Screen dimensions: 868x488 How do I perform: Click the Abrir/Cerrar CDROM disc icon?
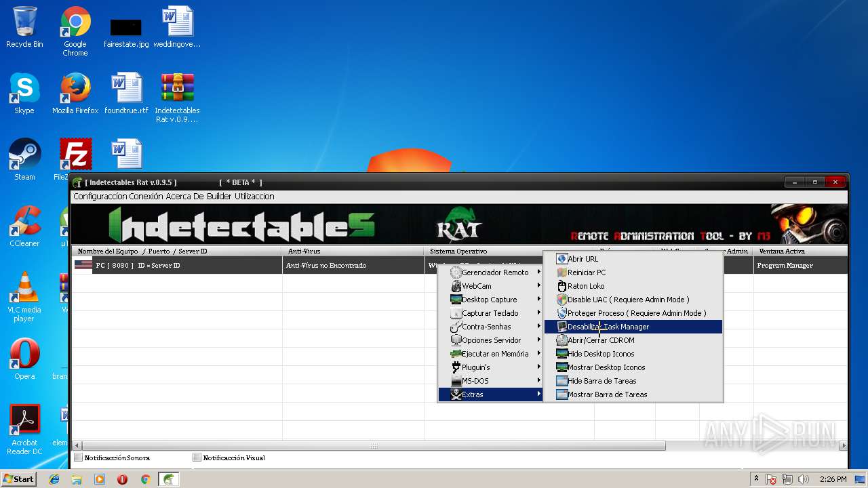click(561, 340)
